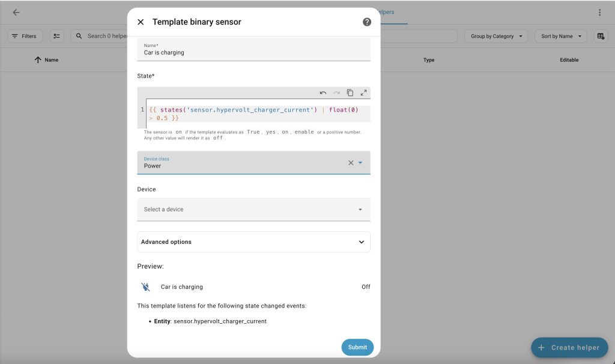Close the Template binary sensor dialog
Image resolution: width=615 pixels, height=364 pixels.
141,22
